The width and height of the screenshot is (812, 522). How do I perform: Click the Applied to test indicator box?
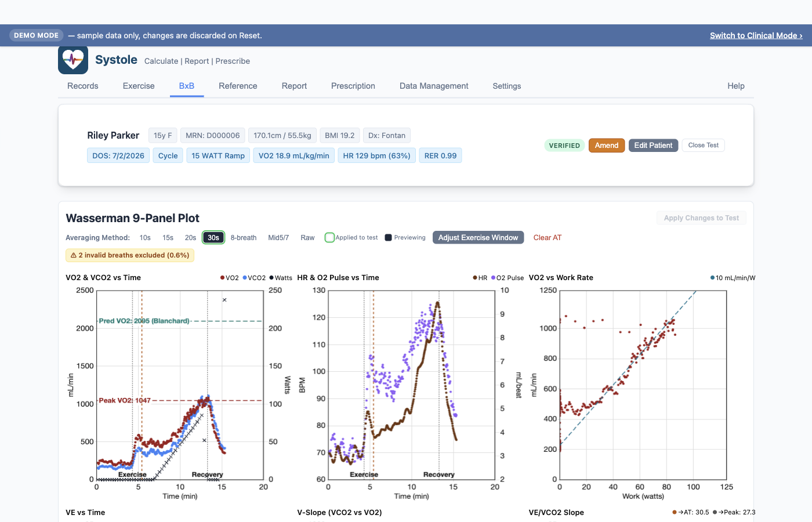(329, 237)
